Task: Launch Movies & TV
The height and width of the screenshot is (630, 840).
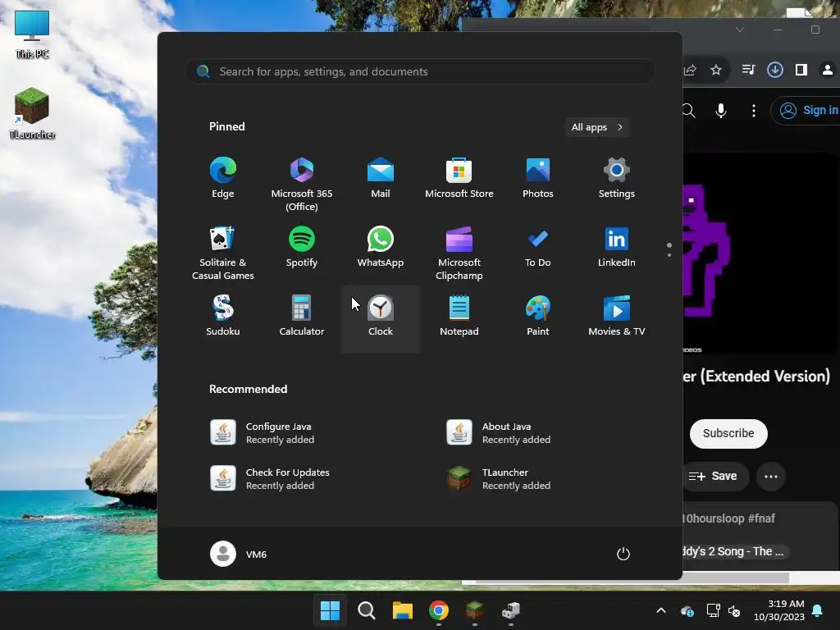Action: pyautogui.click(x=617, y=316)
